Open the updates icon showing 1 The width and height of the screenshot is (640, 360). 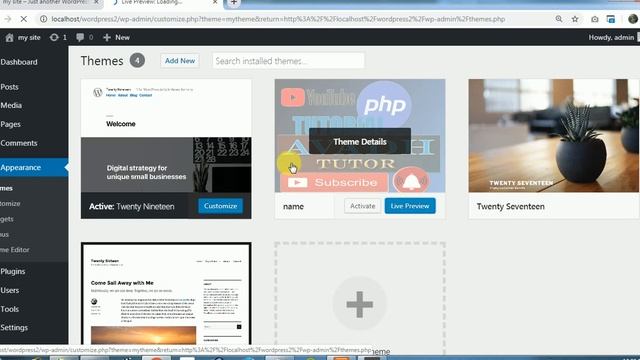pyautogui.click(x=58, y=38)
